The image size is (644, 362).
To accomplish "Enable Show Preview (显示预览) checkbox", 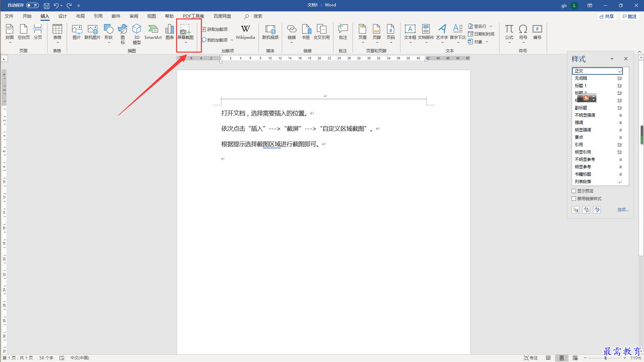I will [574, 191].
